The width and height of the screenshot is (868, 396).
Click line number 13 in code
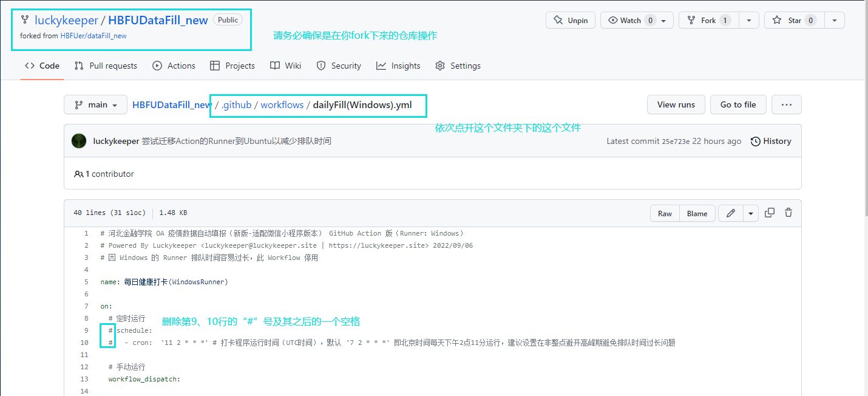[84, 379]
